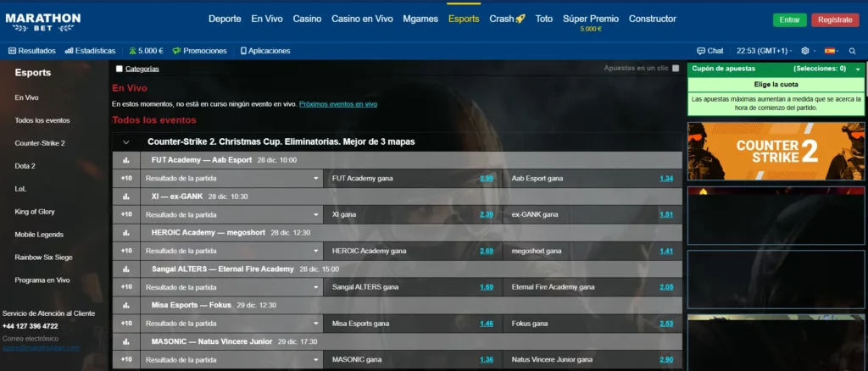Select odds 1.34 for Aab Esport gana

click(666, 179)
